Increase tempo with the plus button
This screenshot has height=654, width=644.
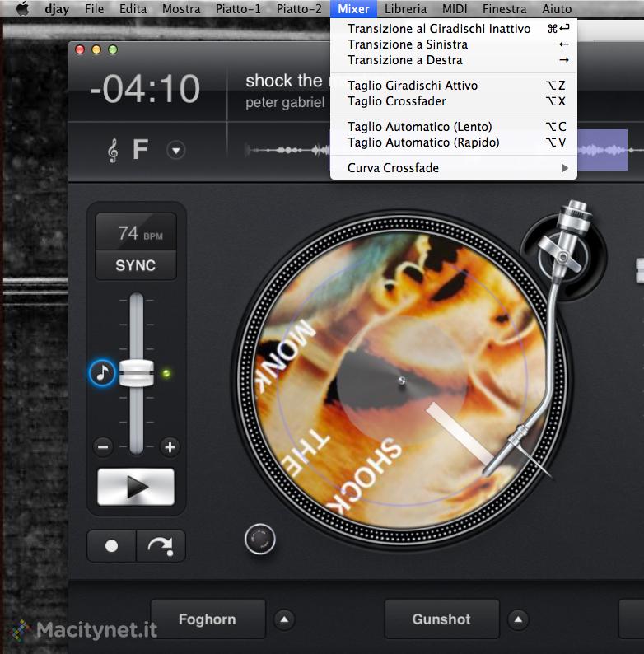(170, 447)
